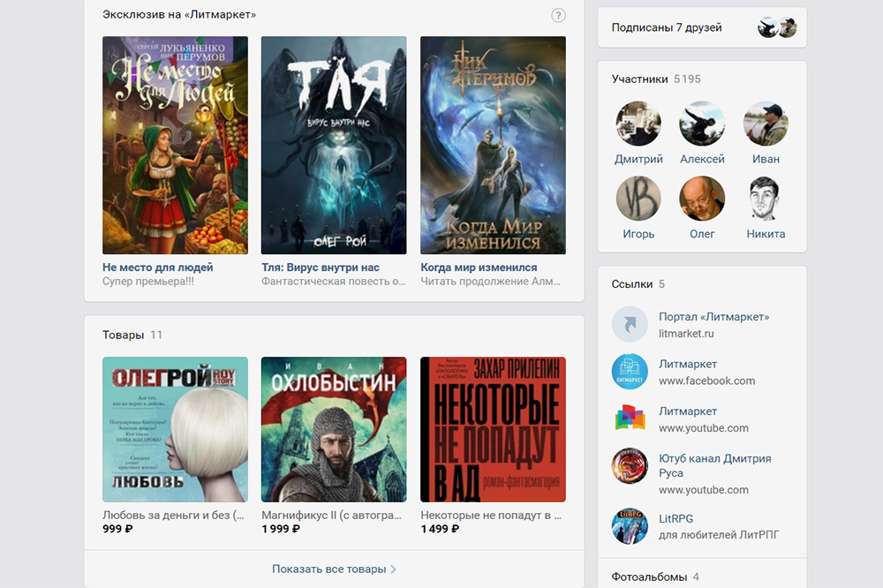Show all products via Показать все товары

coord(328,569)
